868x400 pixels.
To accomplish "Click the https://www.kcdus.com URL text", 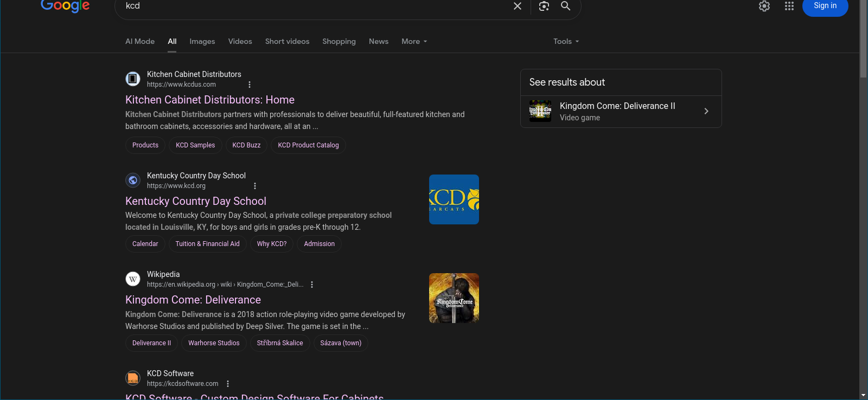I will (181, 85).
